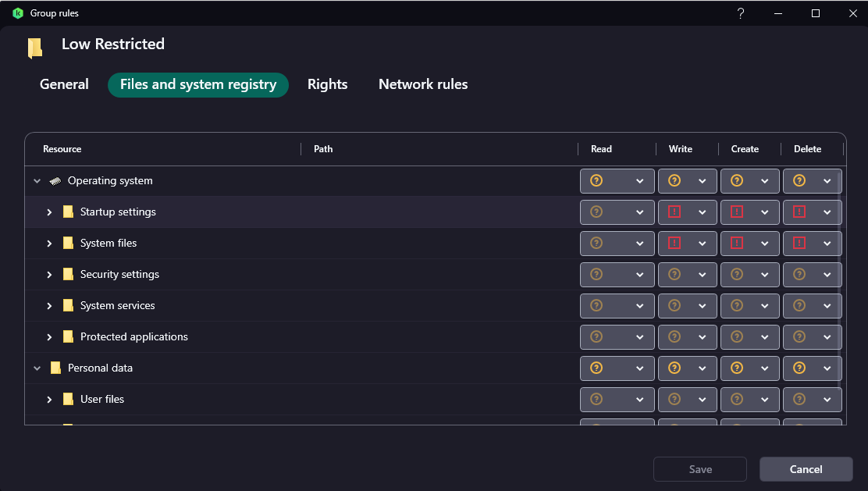This screenshot has width=868, height=491.
Task: Click the help question mark icon
Action: (741, 13)
